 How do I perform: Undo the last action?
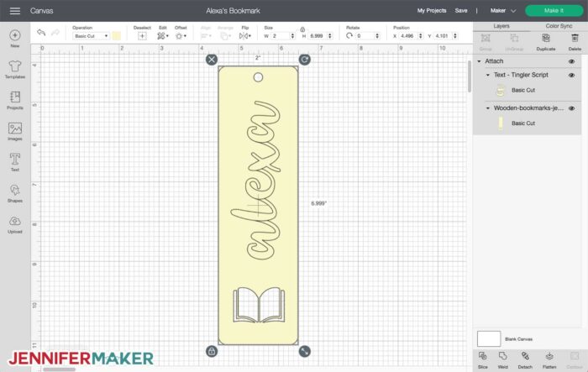click(x=41, y=33)
